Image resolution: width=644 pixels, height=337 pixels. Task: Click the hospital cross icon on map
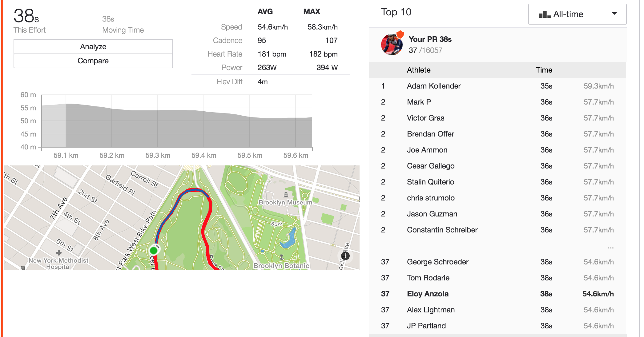[59, 253]
